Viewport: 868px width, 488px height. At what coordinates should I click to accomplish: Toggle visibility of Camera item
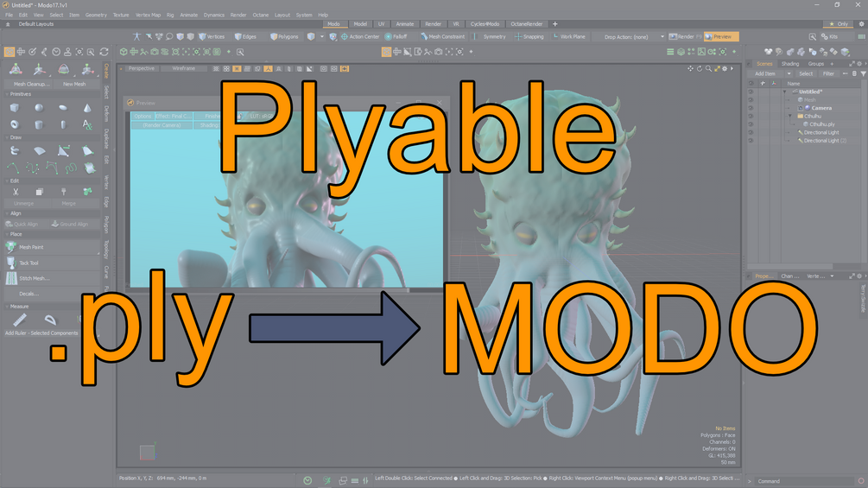pyautogui.click(x=751, y=108)
